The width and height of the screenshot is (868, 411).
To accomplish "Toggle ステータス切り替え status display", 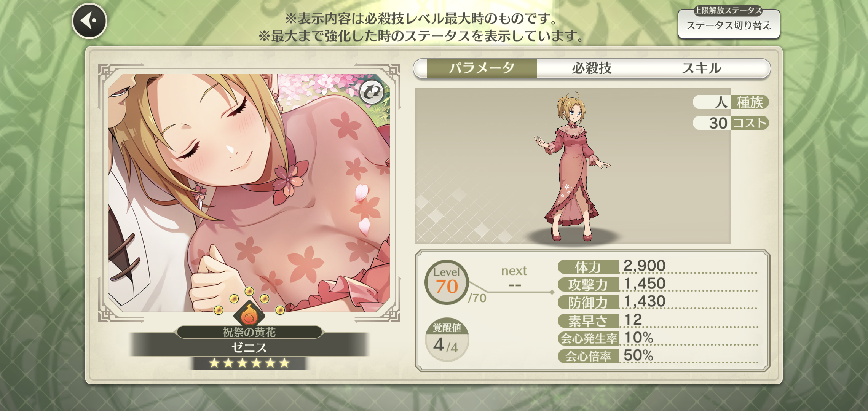I will coord(729,24).
